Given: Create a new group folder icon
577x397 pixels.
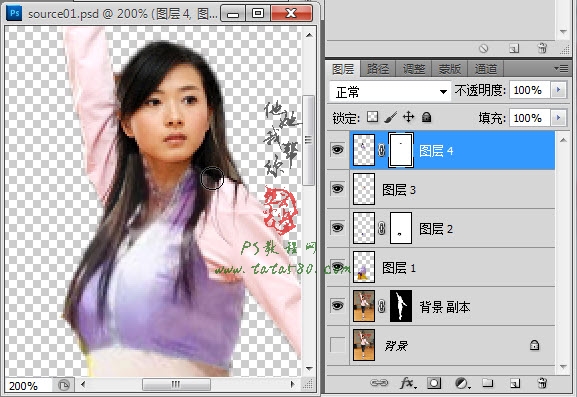Looking at the screenshot, I should pos(488,383).
